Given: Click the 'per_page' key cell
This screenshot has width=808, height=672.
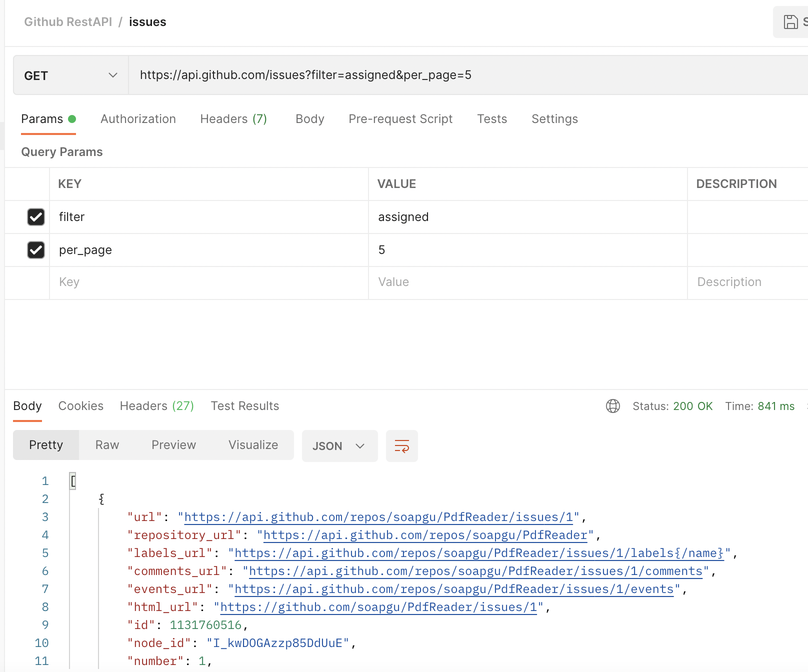Looking at the screenshot, I should click(209, 250).
